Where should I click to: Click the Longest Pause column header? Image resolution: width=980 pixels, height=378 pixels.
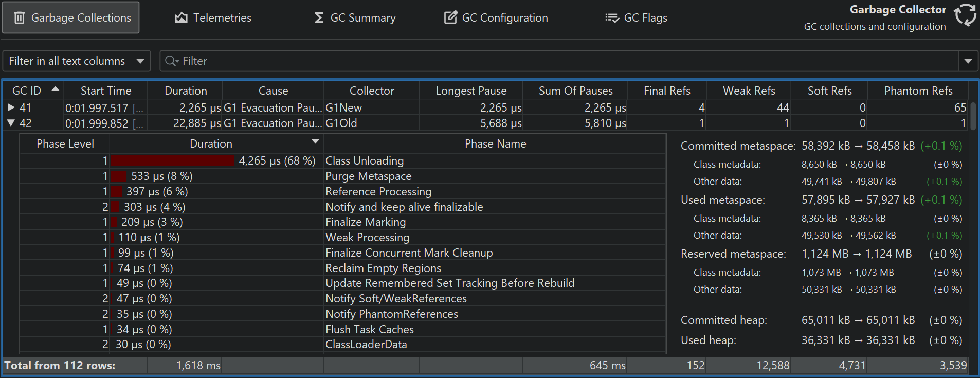coord(471,91)
